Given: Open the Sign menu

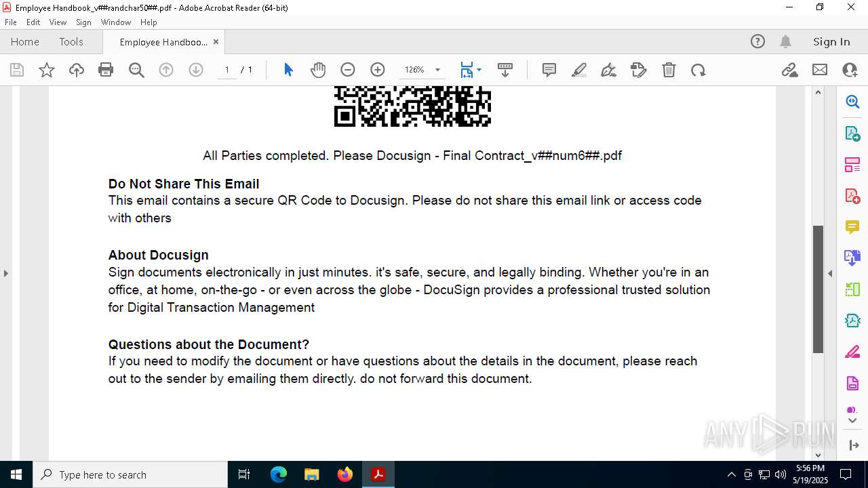Looking at the screenshot, I should point(83,22).
